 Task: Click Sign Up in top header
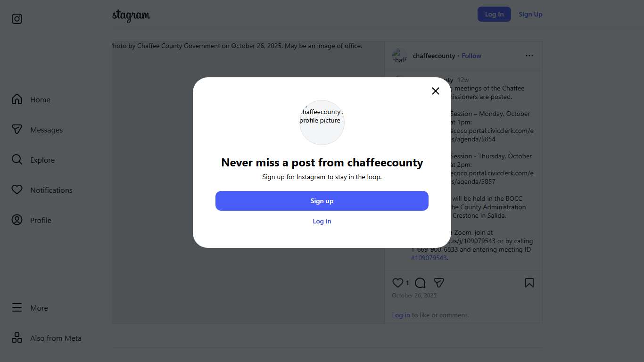[530, 14]
